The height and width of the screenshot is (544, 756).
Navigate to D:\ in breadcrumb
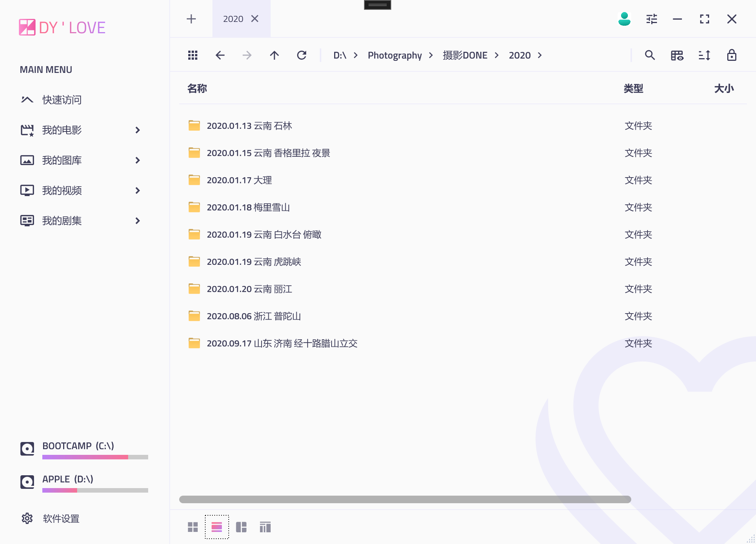tap(340, 56)
